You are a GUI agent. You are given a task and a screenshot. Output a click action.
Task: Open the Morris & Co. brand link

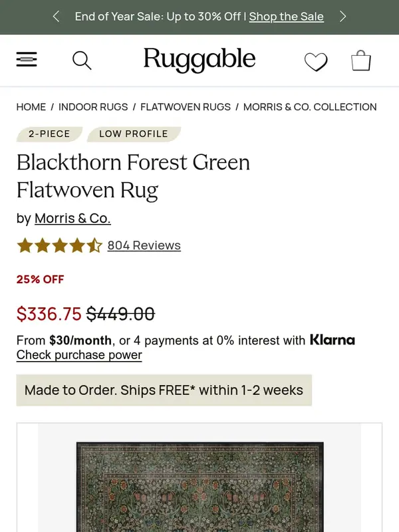(x=72, y=218)
